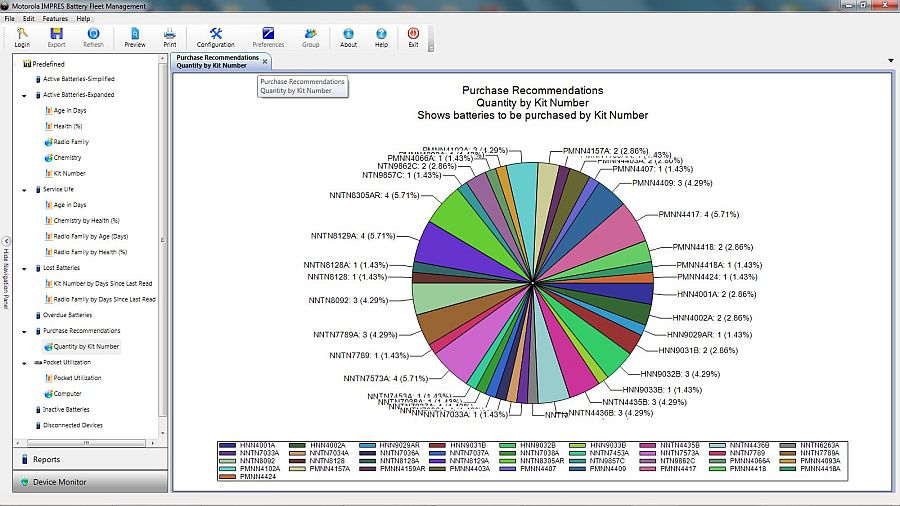Image resolution: width=900 pixels, height=506 pixels.
Task: Select Quantity by Kit Number tree item
Action: click(x=82, y=347)
